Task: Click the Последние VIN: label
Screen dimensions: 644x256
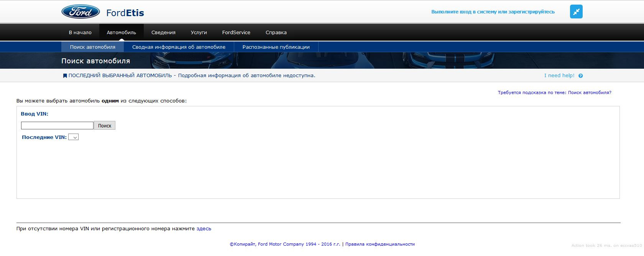Action: (44, 137)
